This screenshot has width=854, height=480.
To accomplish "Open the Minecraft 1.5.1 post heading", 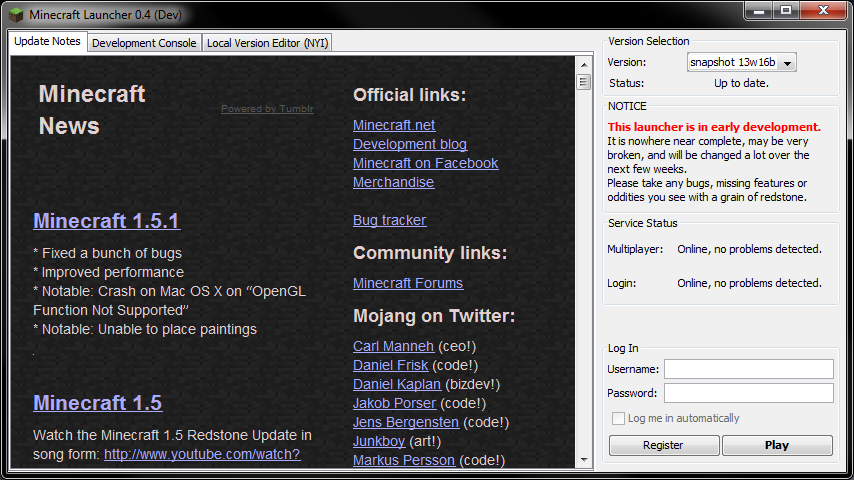I will coord(107,221).
